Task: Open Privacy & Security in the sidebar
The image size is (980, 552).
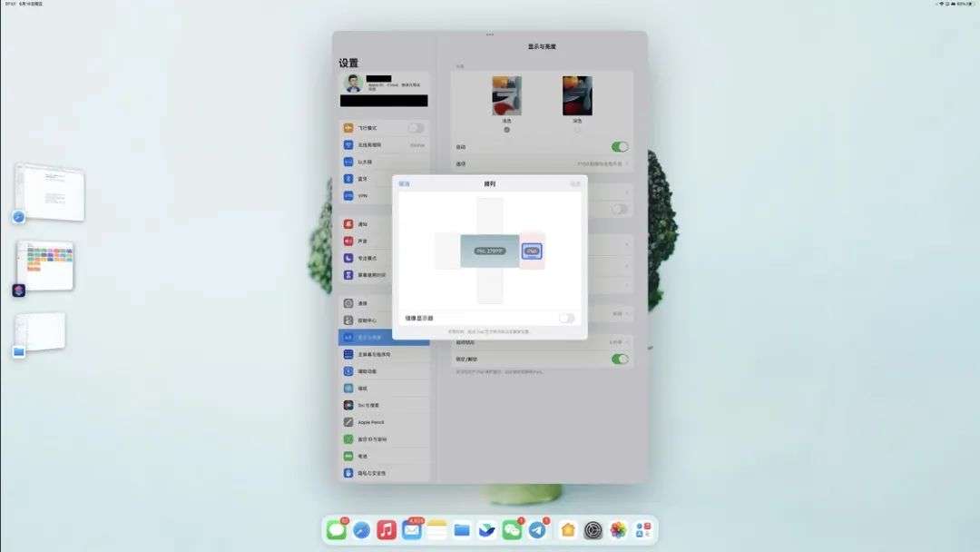Action: (384, 473)
